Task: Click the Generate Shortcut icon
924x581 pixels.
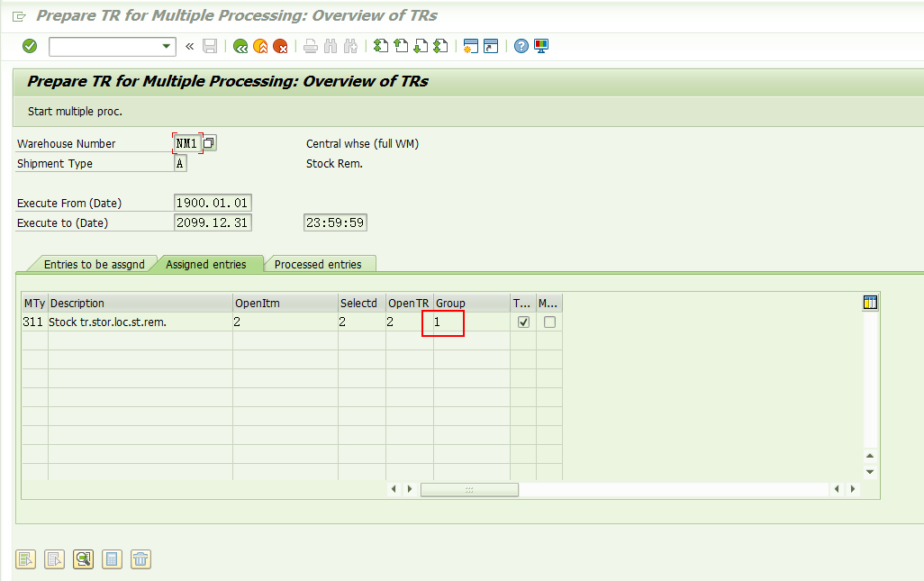Action: point(491,46)
